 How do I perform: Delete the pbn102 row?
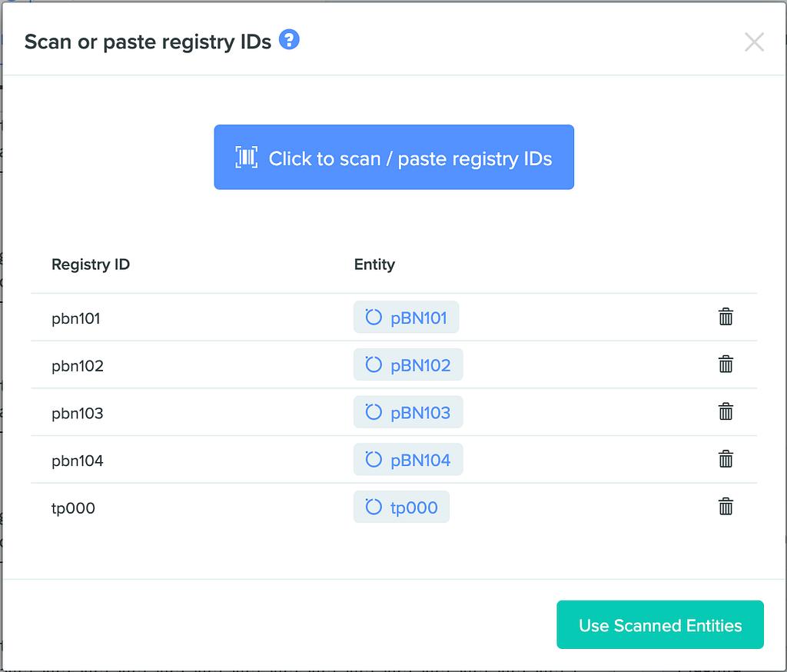[x=726, y=364]
